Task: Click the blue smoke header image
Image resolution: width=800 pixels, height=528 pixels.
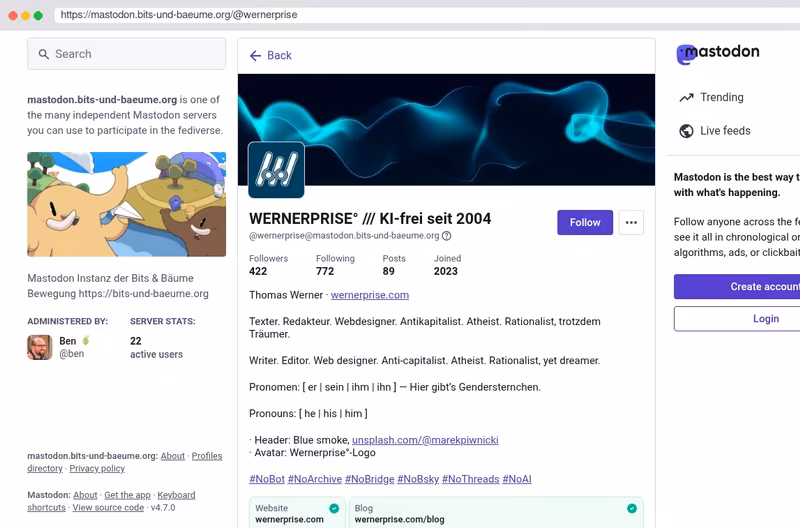Action: pyautogui.click(x=446, y=130)
